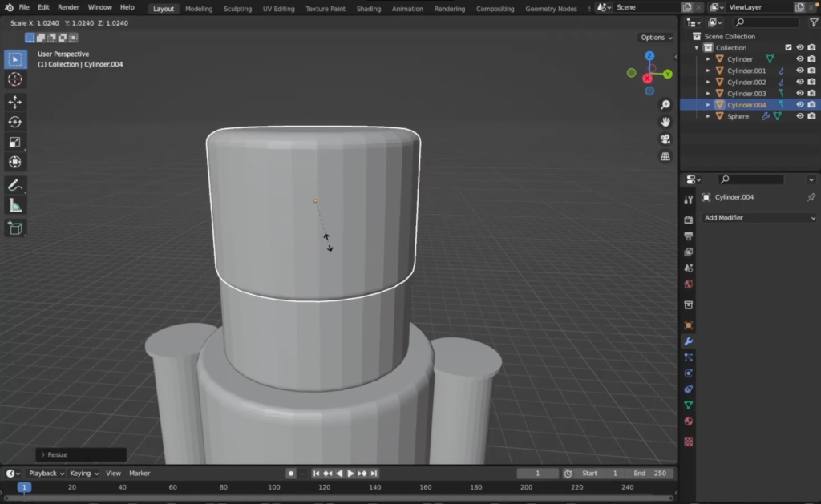Select the Measure tool
This screenshot has width=821, height=504.
tap(15, 206)
